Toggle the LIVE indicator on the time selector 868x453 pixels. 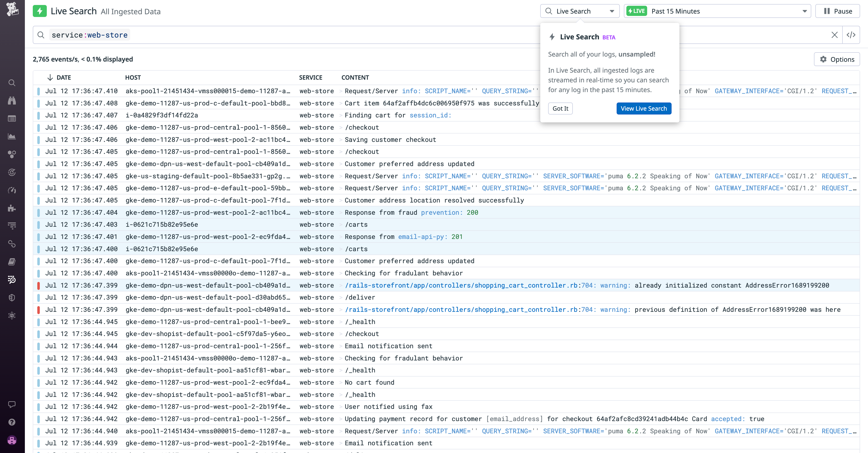click(637, 11)
